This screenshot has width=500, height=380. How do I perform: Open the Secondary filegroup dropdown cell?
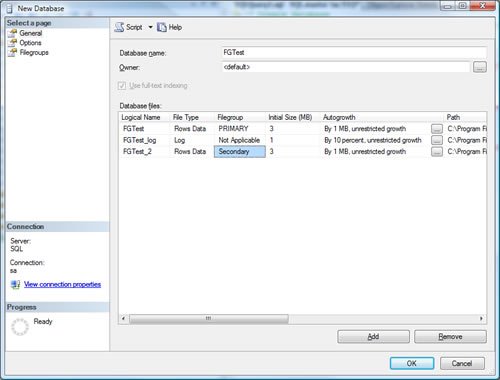pyautogui.click(x=240, y=151)
